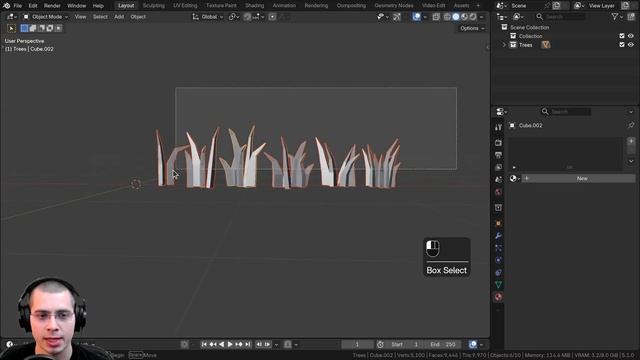Open the Physics properties tab
The width and height of the screenshot is (640, 360).
[498, 260]
